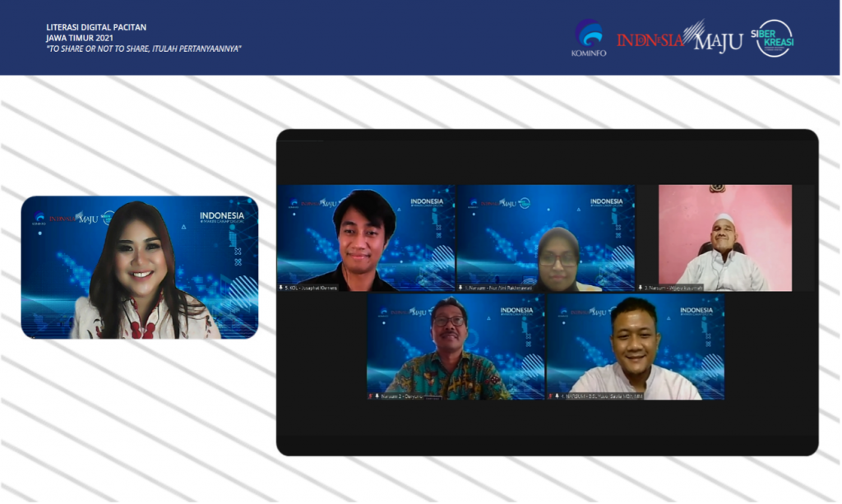Click the 'Literasi Digital Pacitan' title text
The width and height of the screenshot is (842, 504).
(96, 27)
